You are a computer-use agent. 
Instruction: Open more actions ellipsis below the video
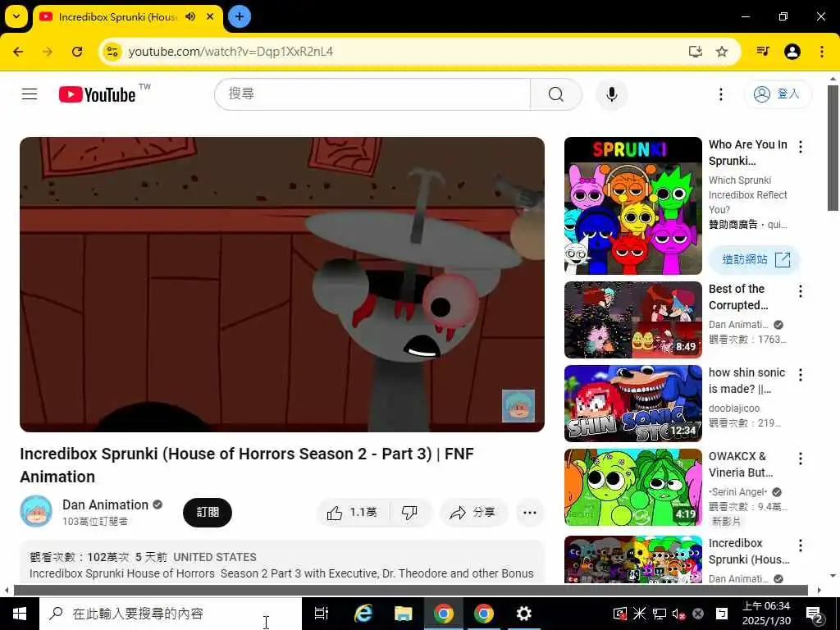point(529,513)
